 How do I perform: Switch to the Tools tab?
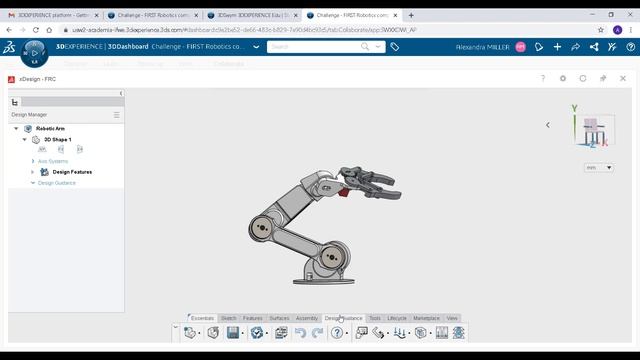pyautogui.click(x=375, y=318)
